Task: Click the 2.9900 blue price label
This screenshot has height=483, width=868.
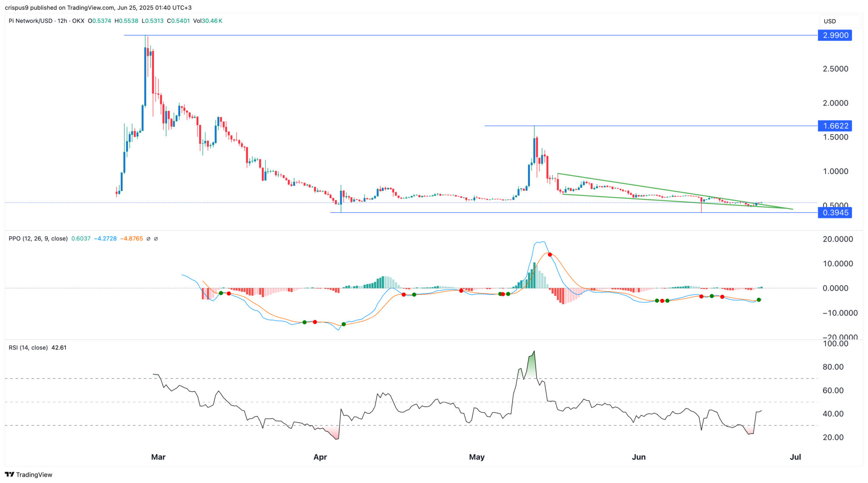Action: [x=835, y=35]
